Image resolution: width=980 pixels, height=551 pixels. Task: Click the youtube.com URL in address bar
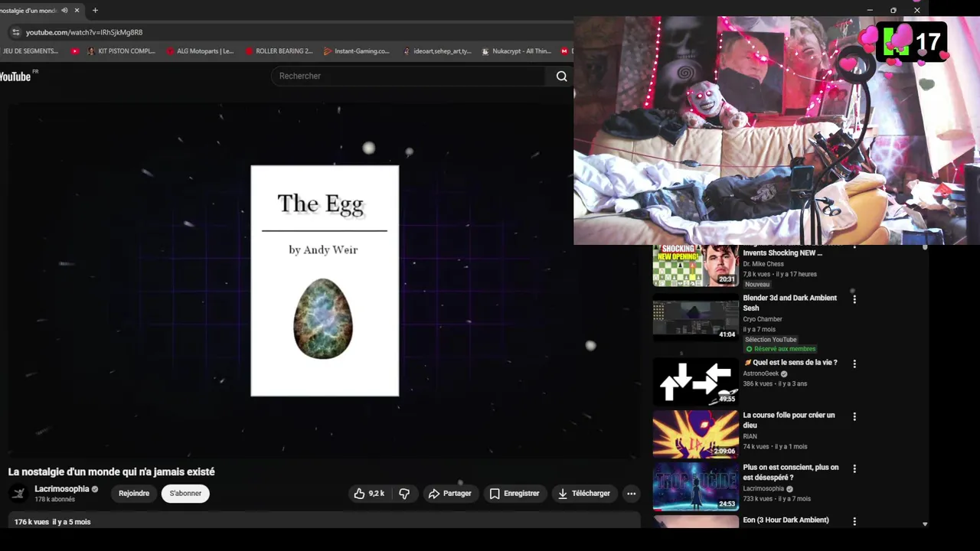pyautogui.click(x=84, y=32)
